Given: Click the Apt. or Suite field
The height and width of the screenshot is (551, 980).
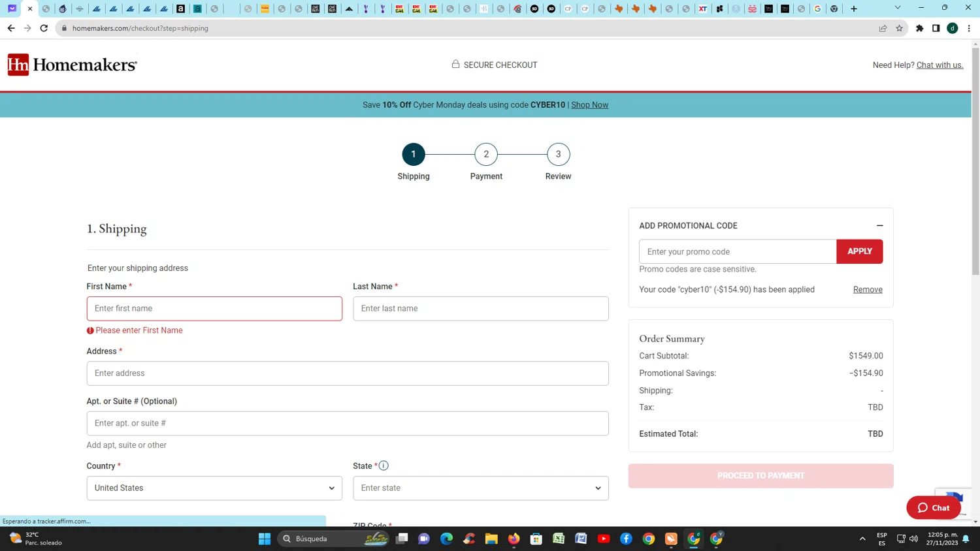Looking at the screenshot, I should 348,423.
